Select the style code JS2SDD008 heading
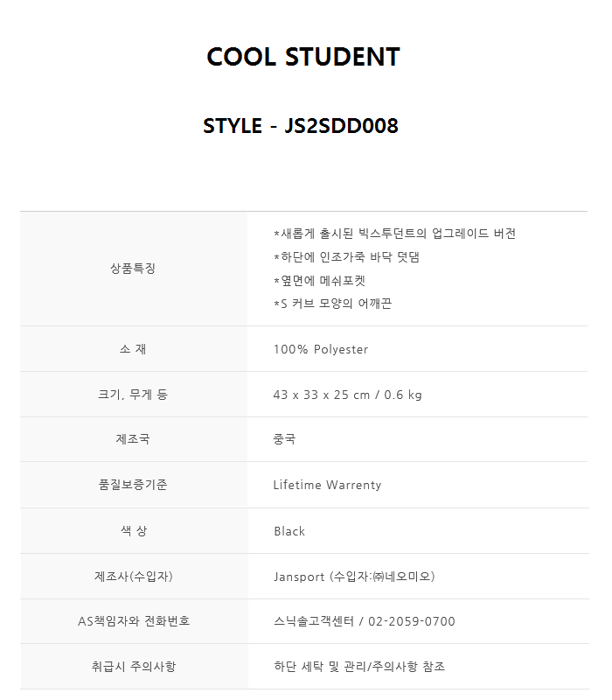Screen dimensions: 612x700 301,126
